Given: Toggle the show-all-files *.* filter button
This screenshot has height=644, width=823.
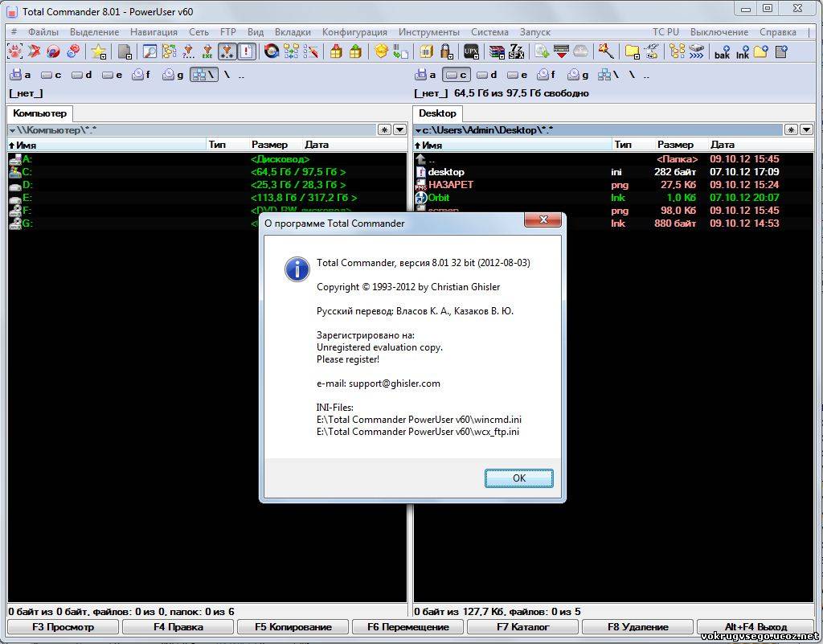Looking at the screenshot, I should 227,51.
